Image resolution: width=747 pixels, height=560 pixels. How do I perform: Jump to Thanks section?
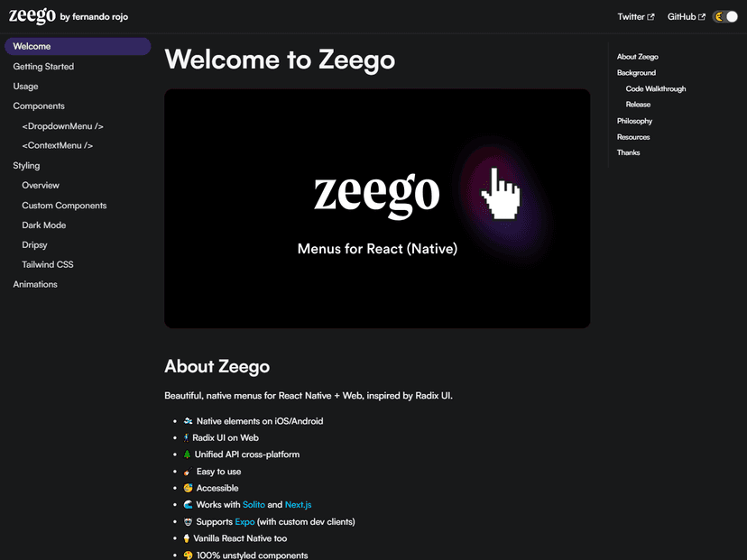628,153
